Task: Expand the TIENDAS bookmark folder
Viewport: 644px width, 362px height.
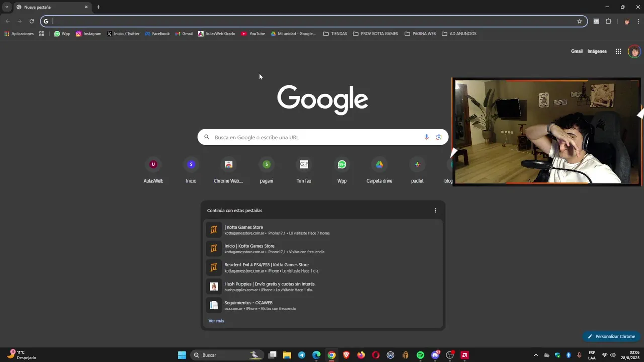Action: coord(335,34)
